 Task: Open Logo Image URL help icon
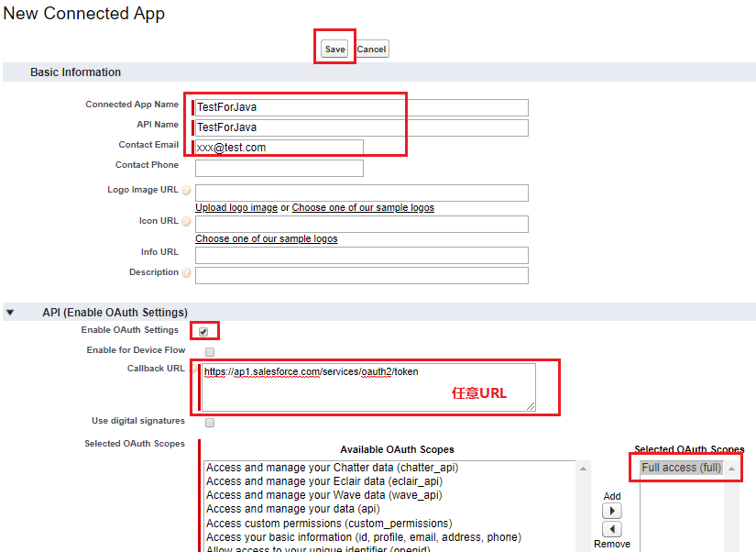186,191
